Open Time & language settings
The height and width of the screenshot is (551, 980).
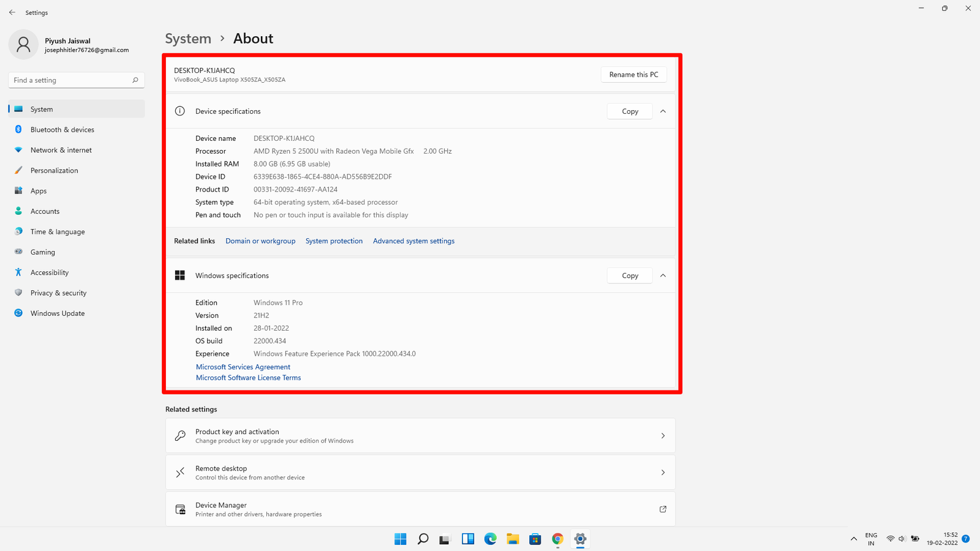[58, 231]
